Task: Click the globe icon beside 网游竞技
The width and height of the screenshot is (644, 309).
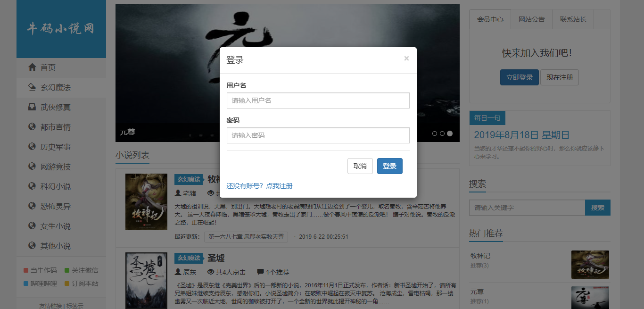Action: coord(32,167)
